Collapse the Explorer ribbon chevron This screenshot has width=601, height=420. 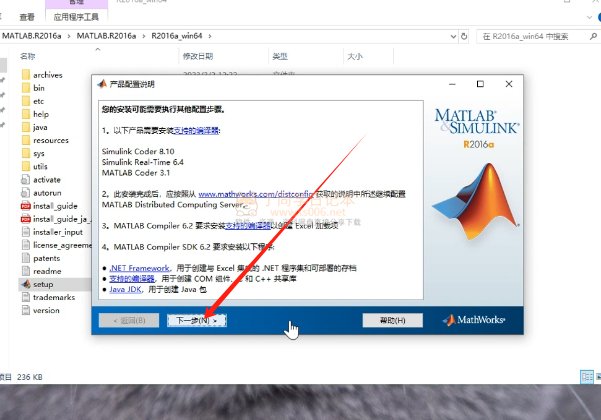pyautogui.click(x=590, y=17)
